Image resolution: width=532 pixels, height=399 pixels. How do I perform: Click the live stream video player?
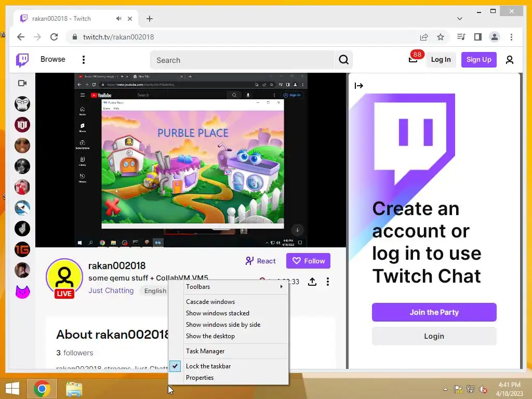tap(191, 160)
